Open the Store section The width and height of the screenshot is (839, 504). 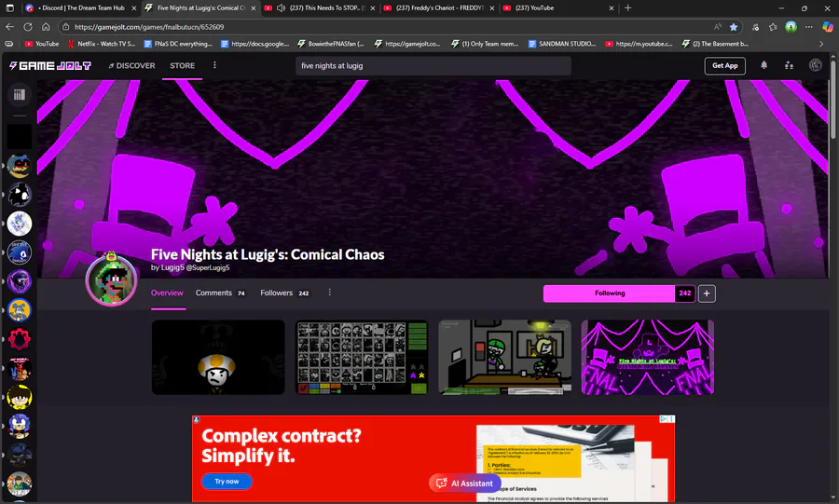(183, 66)
